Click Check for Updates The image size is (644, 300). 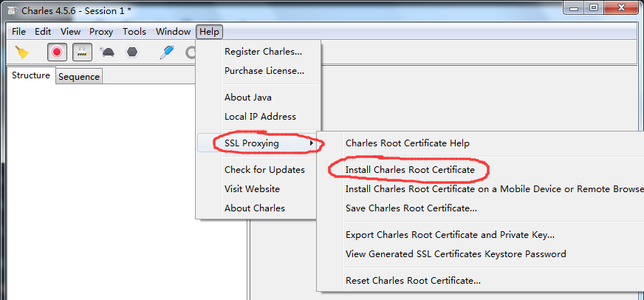click(264, 170)
